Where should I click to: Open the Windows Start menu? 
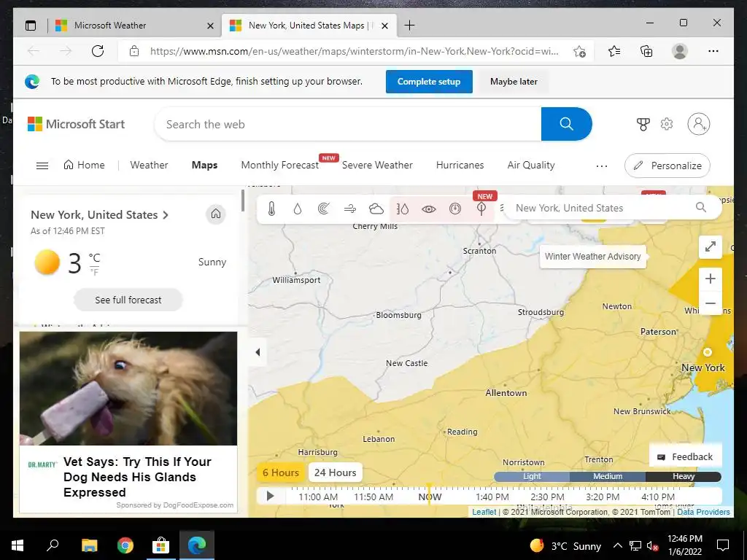pyautogui.click(x=18, y=545)
